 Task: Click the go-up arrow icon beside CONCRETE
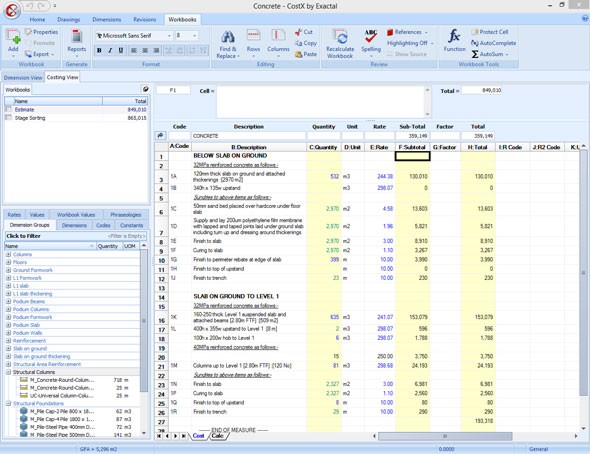(161, 135)
